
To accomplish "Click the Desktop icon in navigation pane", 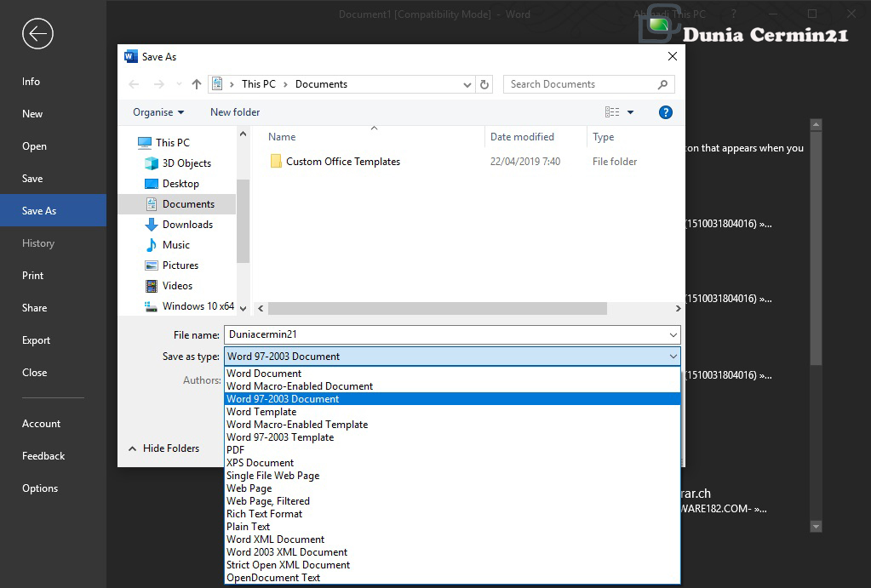I will point(151,184).
